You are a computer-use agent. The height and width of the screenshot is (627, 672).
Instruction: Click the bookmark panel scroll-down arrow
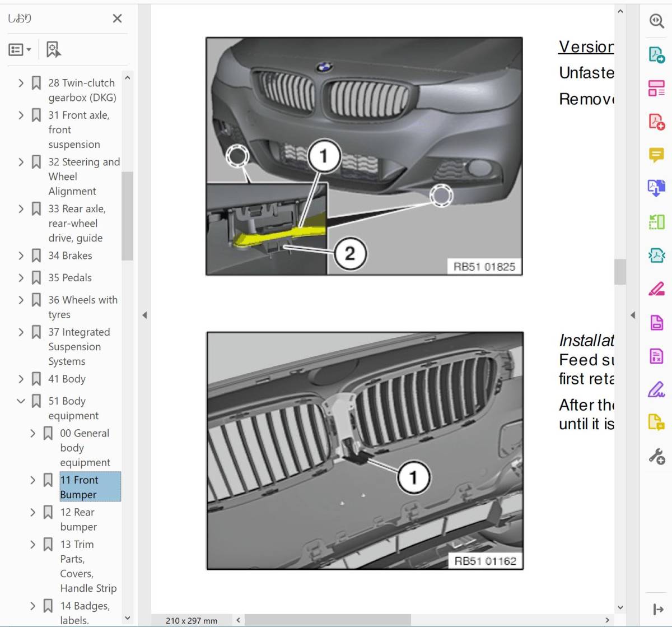[x=127, y=618]
